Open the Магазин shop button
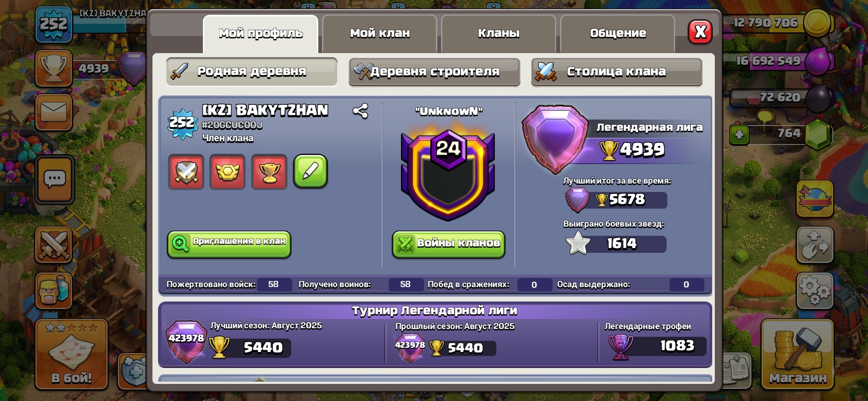Image resolution: width=868 pixels, height=401 pixels. click(x=798, y=355)
